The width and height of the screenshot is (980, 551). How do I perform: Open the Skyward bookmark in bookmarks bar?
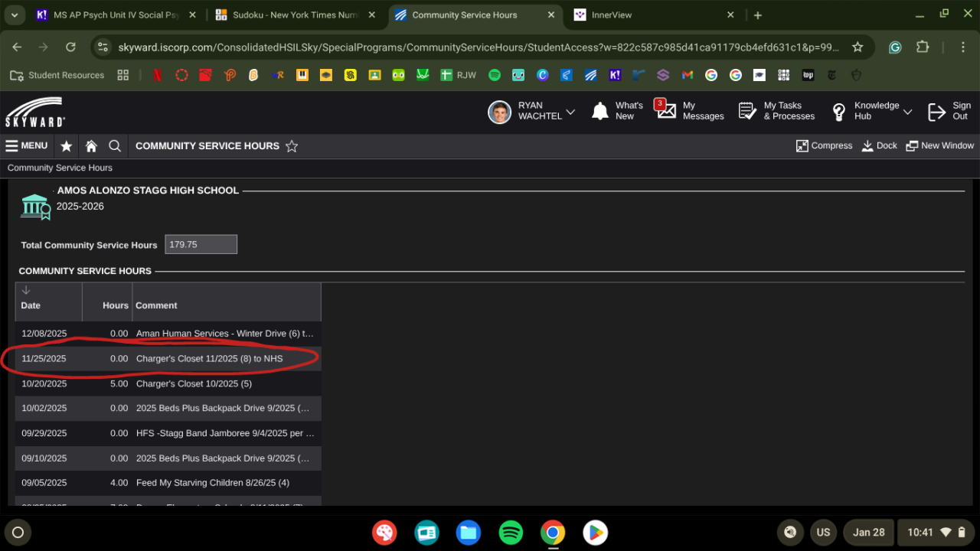(x=591, y=75)
